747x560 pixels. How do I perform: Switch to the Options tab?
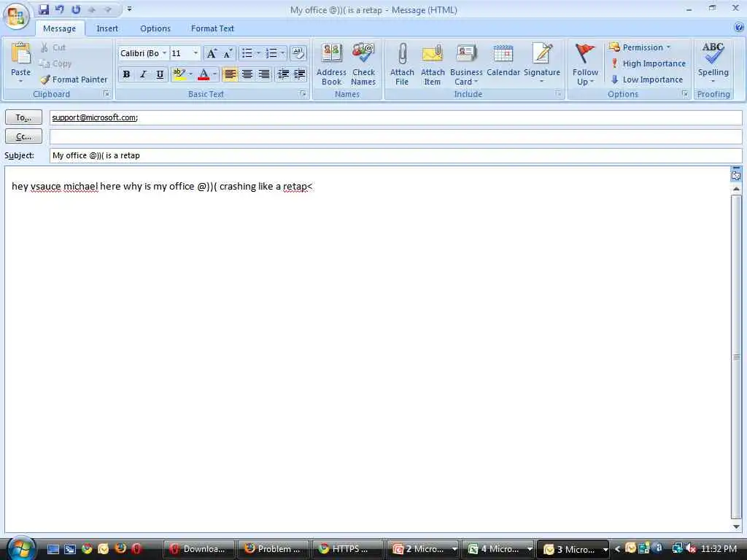pos(155,28)
